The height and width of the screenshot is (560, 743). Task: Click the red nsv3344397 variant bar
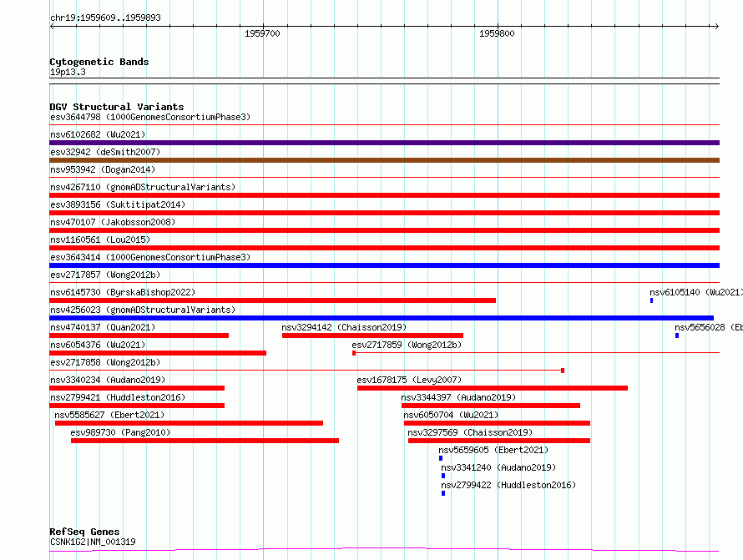[x=490, y=406]
